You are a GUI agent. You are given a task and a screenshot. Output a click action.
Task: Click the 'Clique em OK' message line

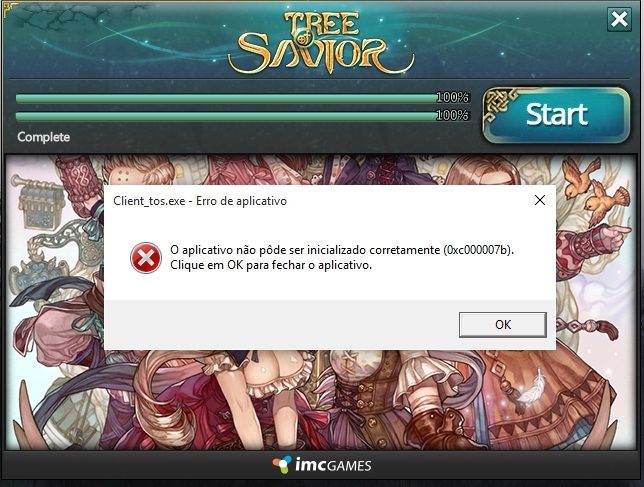[271, 265]
